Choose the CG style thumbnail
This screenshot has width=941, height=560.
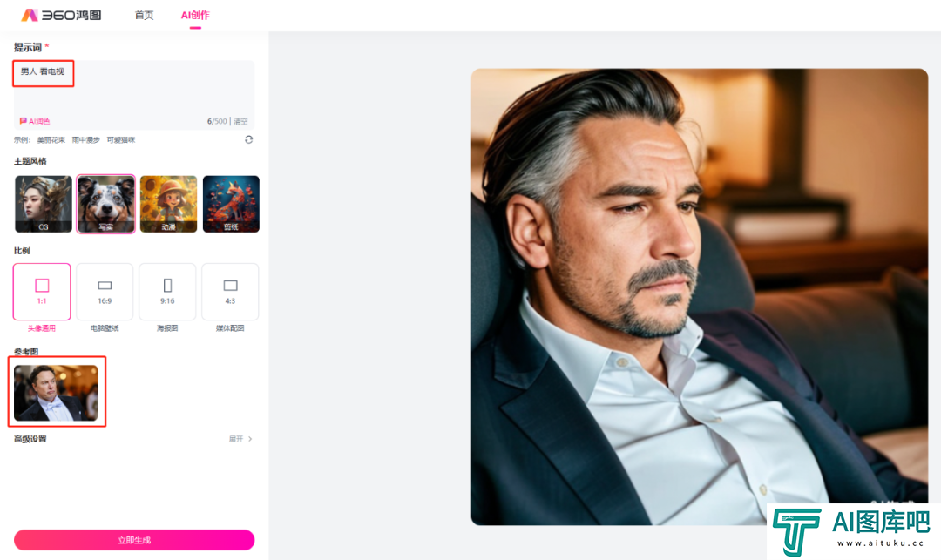(44, 204)
